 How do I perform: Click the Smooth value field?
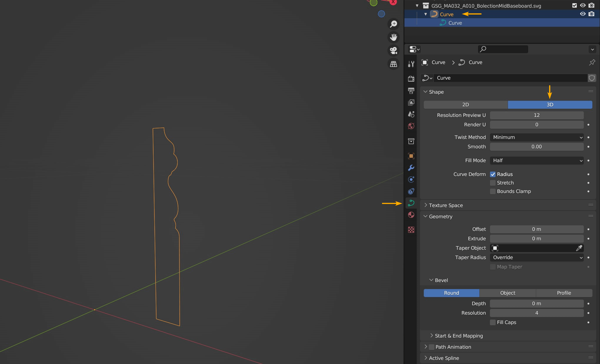click(537, 147)
